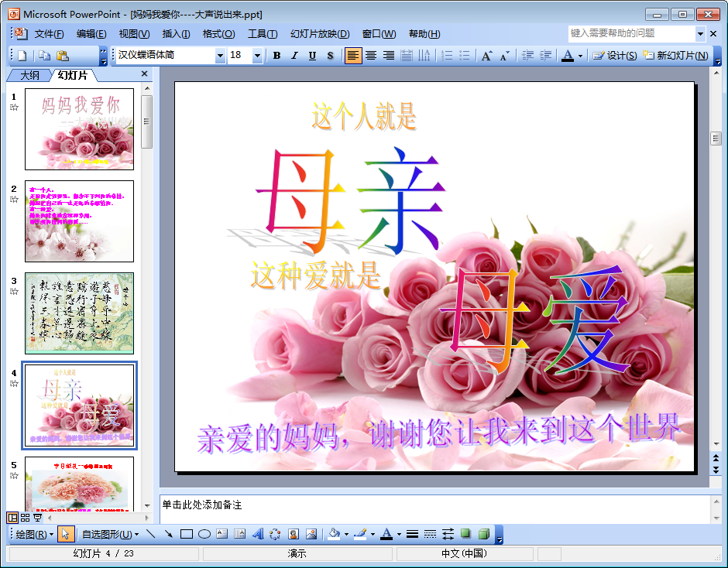This screenshot has height=568, width=728.
Task: Close the slides thumbnail pane
Action: click(144, 74)
